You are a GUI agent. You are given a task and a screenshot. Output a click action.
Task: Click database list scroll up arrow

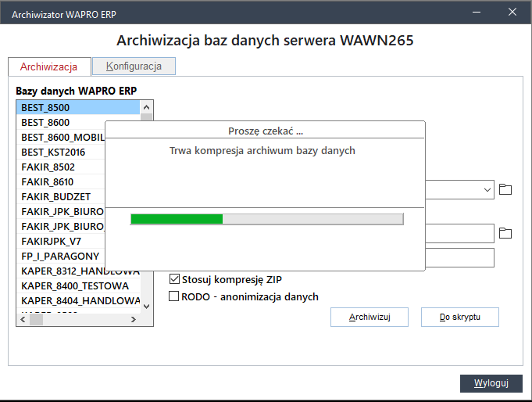click(x=146, y=107)
